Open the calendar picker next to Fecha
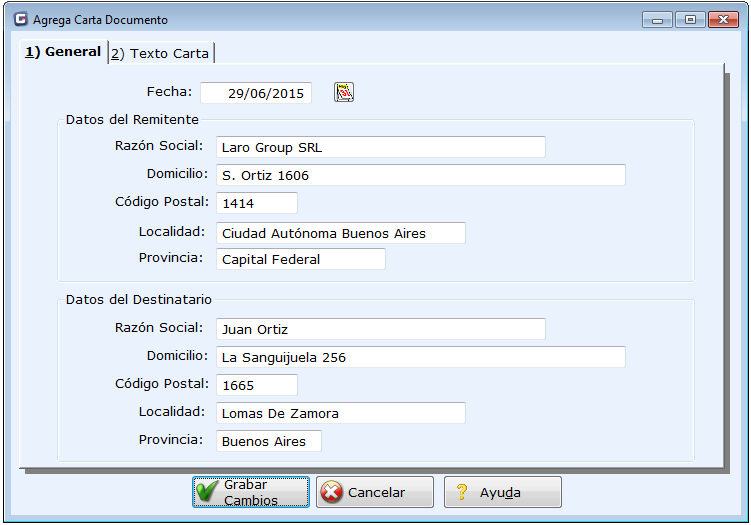 point(344,93)
